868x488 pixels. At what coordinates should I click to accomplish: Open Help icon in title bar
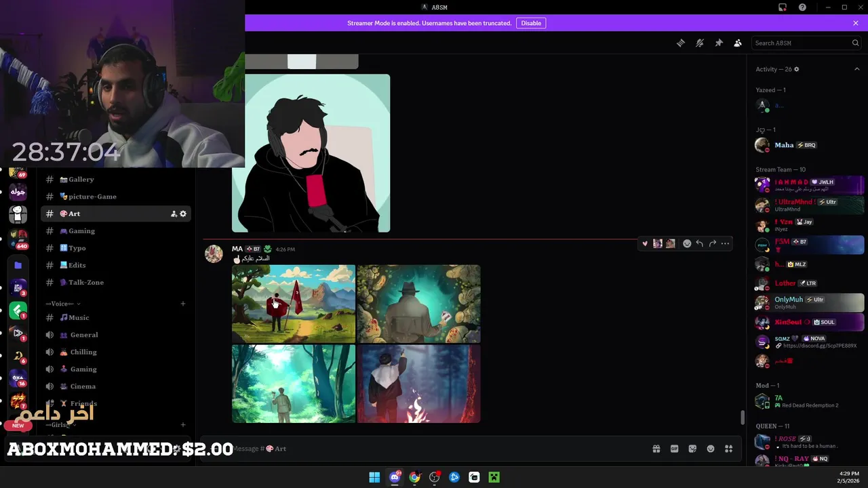point(802,7)
